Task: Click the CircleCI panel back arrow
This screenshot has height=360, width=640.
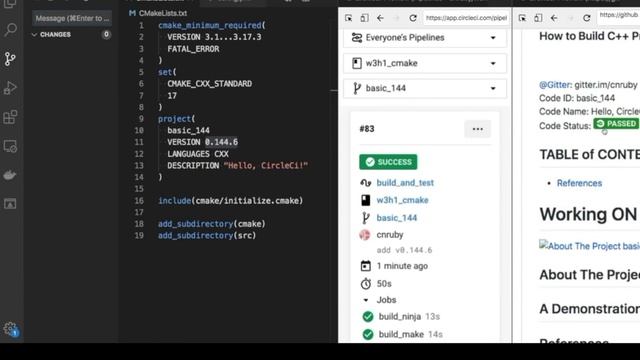Action: [380, 18]
